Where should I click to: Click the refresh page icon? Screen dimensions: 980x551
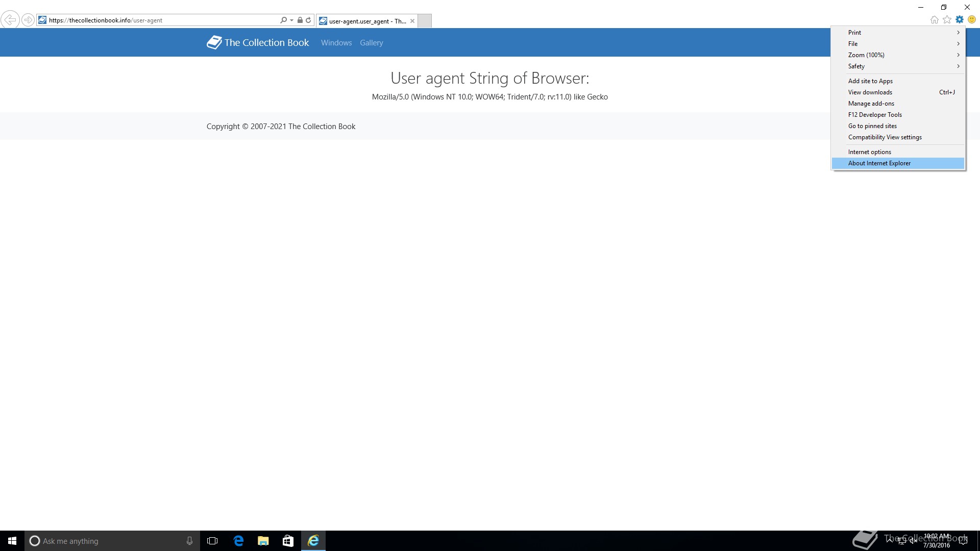coord(308,20)
